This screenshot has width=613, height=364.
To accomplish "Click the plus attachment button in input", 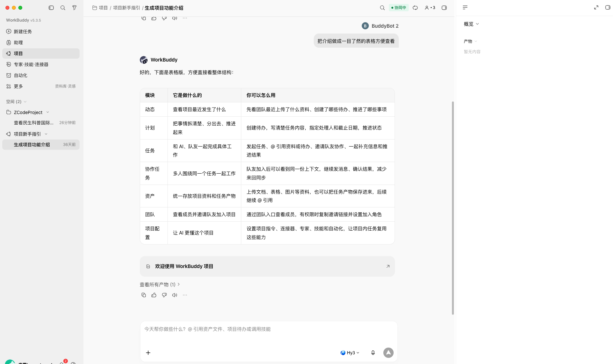I will point(148,353).
